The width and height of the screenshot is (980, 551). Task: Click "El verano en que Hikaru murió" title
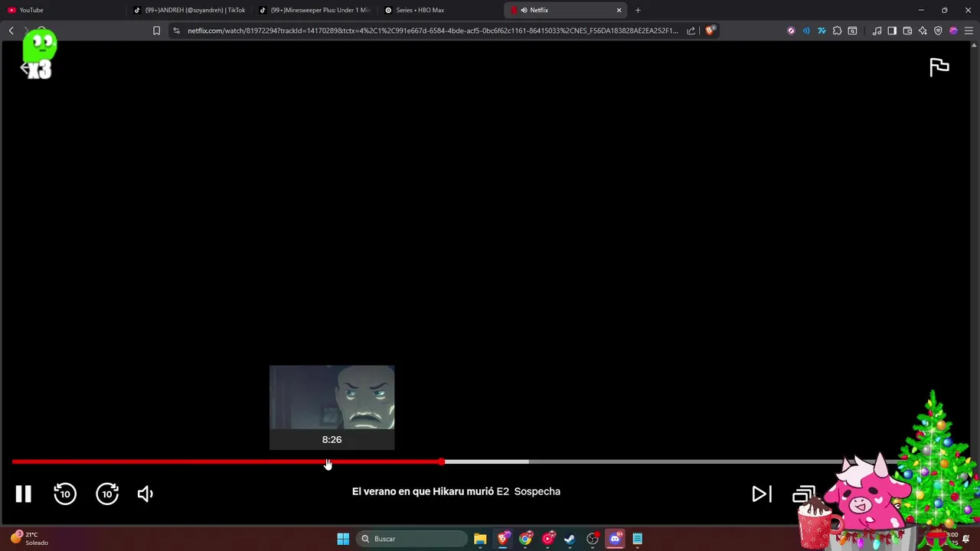423,491
